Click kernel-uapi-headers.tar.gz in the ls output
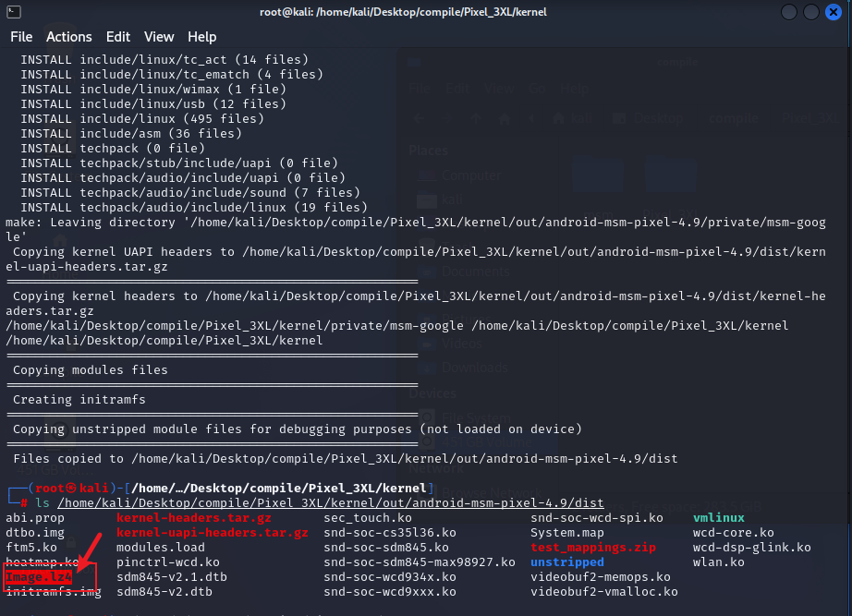Viewport: 852px width, 616px height. coord(213,533)
